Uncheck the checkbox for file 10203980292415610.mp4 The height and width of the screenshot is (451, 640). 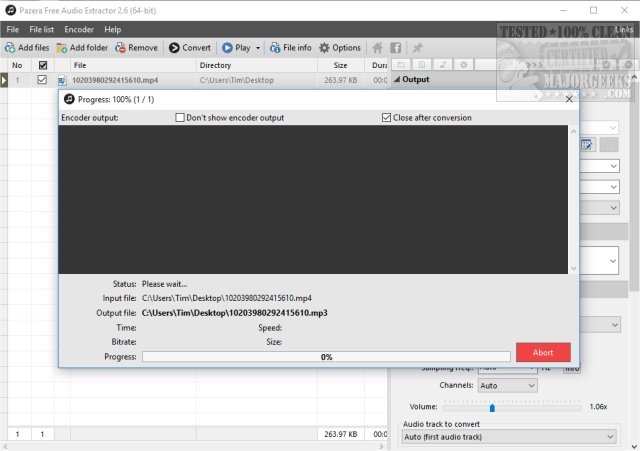click(42, 80)
